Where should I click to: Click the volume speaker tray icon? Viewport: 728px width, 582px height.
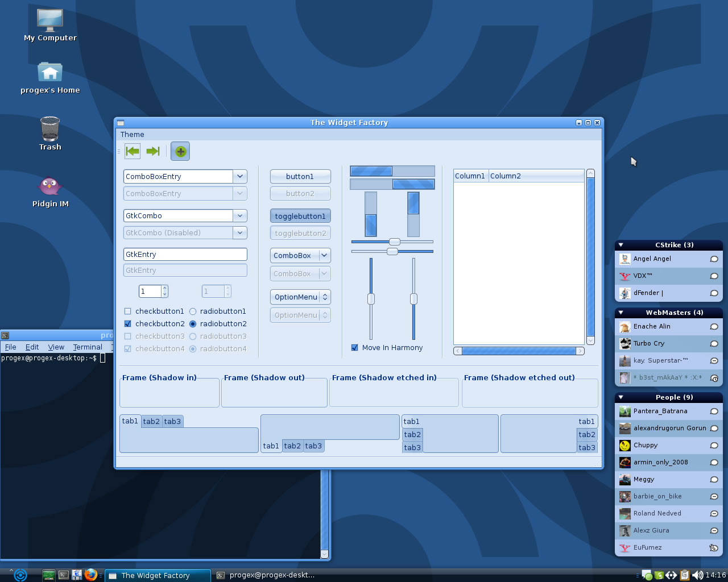coord(697,575)
